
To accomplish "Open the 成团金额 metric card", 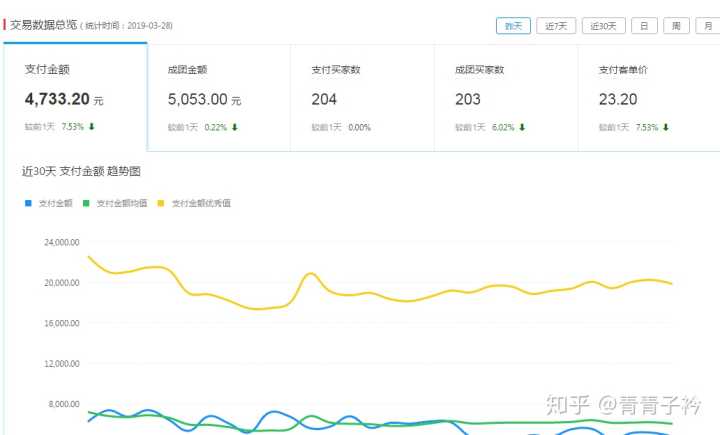I will (x=219, y=97).
